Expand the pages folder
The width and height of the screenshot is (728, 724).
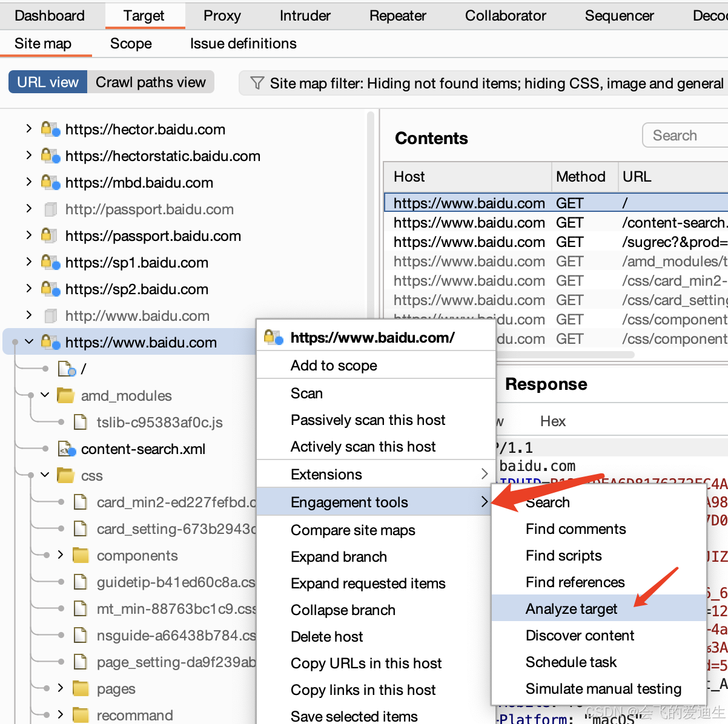(x=60, y=688)
